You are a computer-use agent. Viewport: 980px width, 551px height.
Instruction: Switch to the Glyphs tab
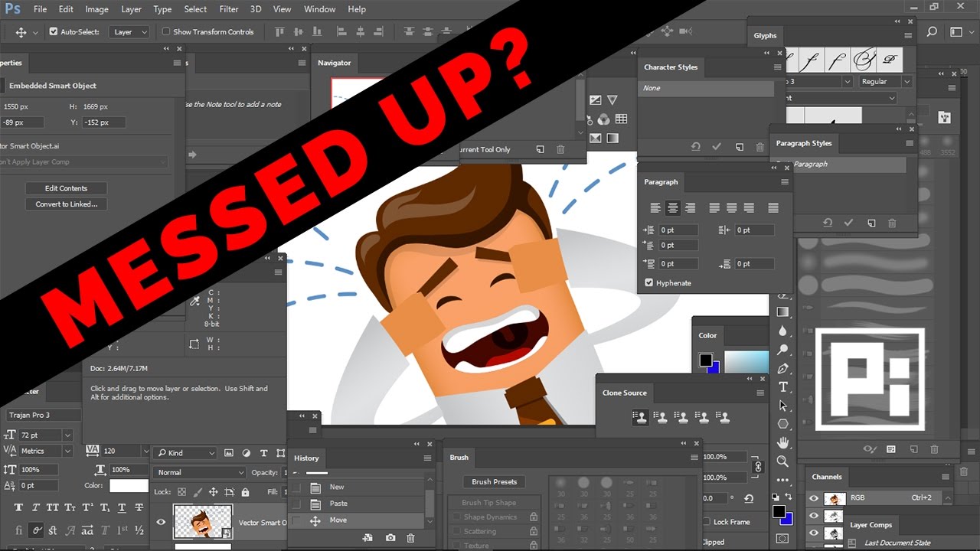tap(765, 35)
